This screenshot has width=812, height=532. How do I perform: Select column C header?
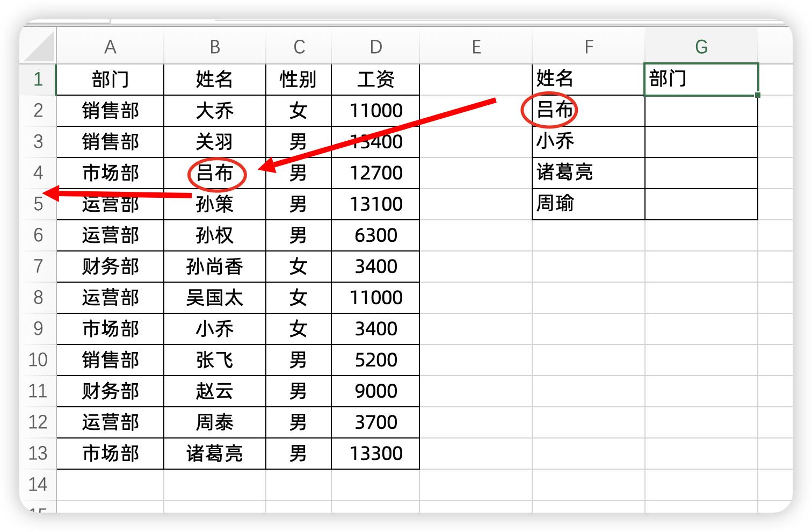coord(299,47)
